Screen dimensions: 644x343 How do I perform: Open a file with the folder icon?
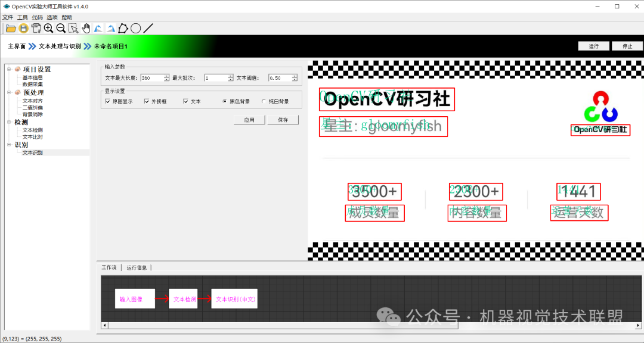11,29
